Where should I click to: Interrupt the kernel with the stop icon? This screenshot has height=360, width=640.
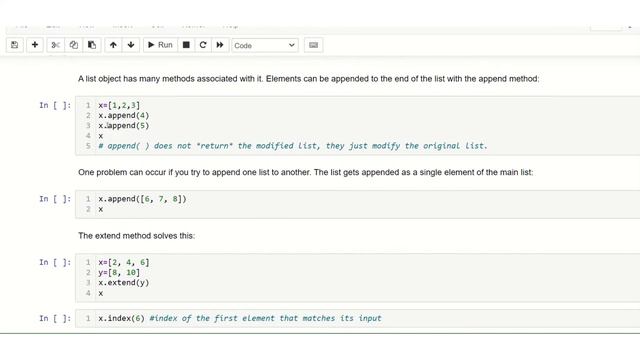pyautogui.click(x=186, y=45)
